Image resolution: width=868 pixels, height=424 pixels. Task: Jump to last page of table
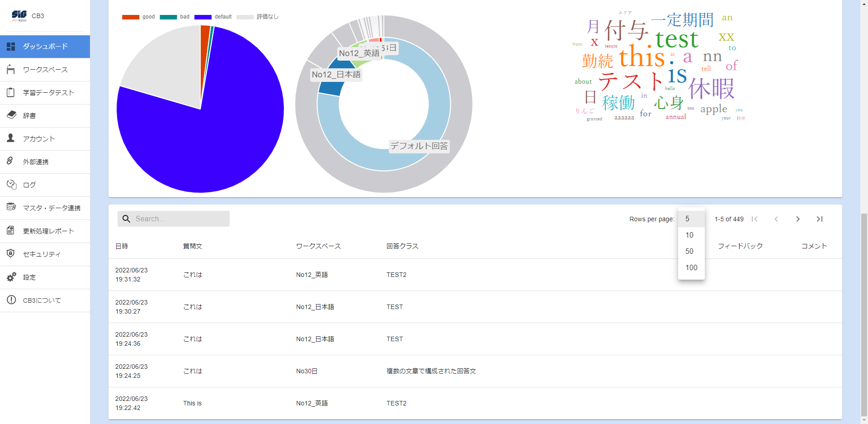819,219
